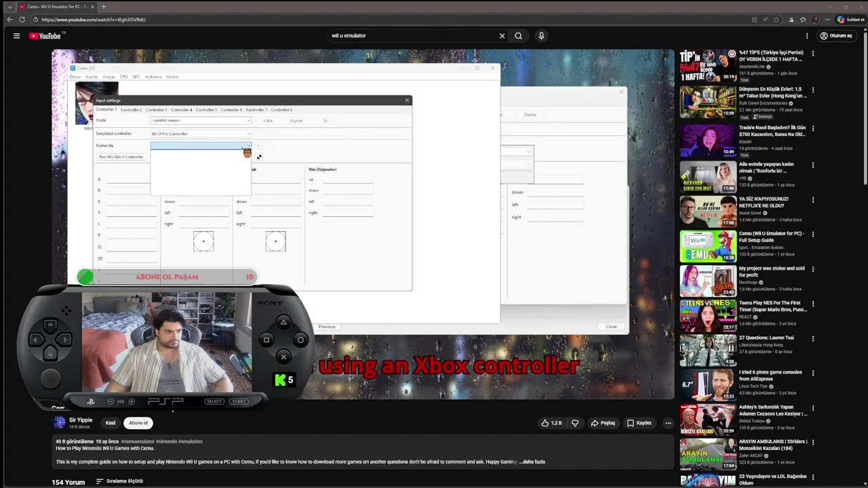Close the Cemu YouTube browser tab
This screenshot has width=868, height=488.
point(92,7)
